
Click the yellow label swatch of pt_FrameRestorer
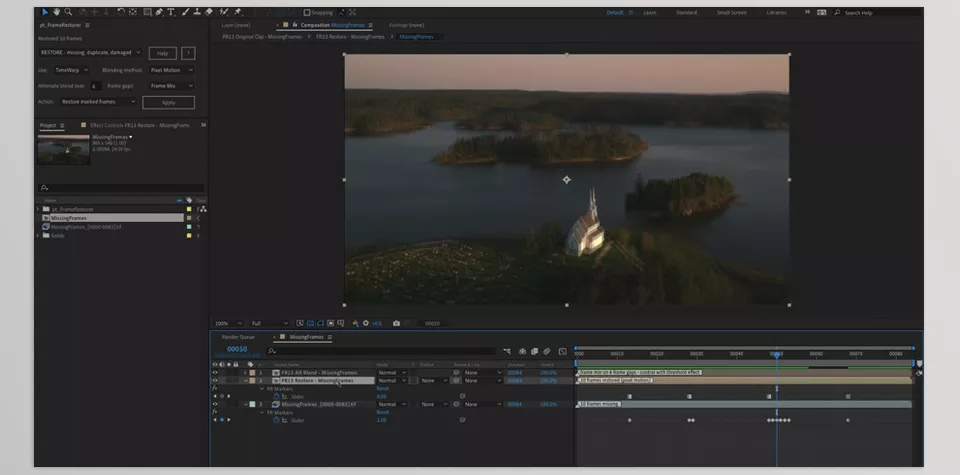[x=190, y=209]
